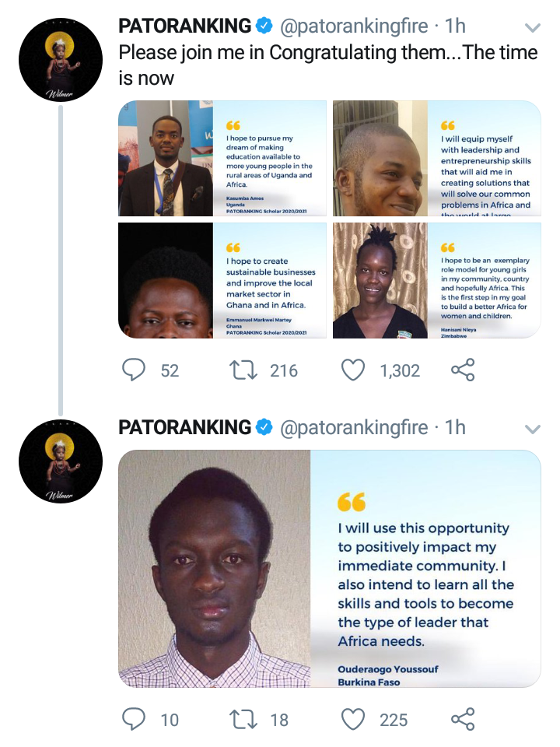This screenshot has width=560, height=747.
Task: View the Ouderaogo Youssouf Burkina Faso image
Action: click(x=330, y=568)
